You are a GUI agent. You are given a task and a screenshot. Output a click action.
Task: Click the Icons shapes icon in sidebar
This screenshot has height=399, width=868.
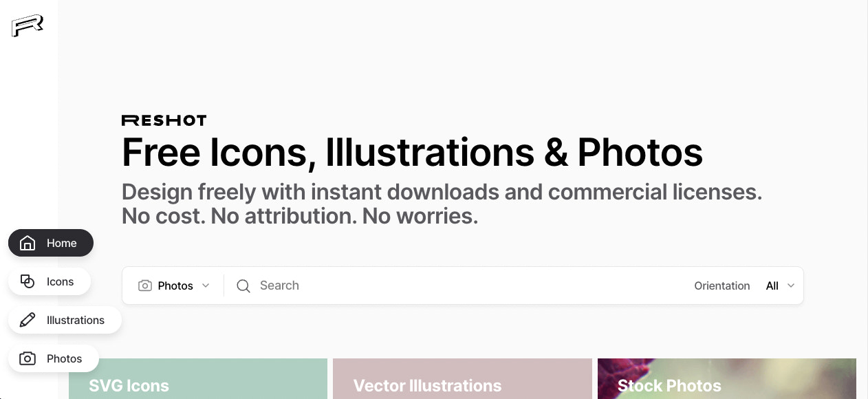point(28,281)
